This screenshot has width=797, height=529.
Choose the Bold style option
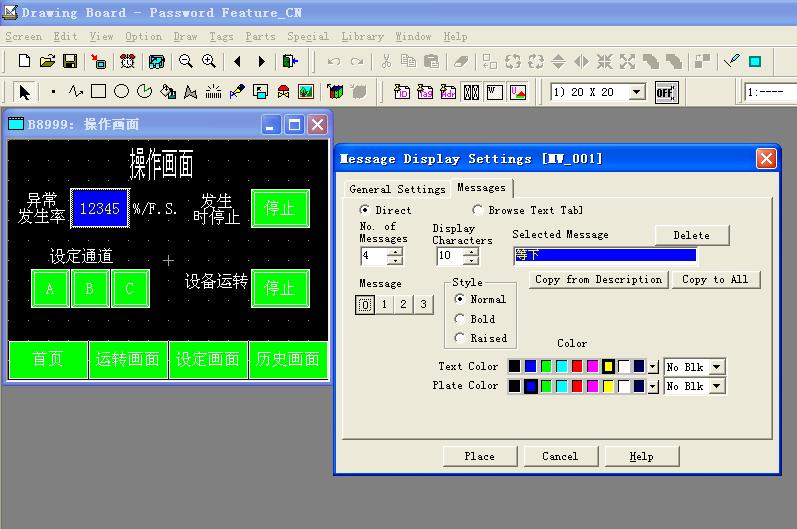(460, 319)
